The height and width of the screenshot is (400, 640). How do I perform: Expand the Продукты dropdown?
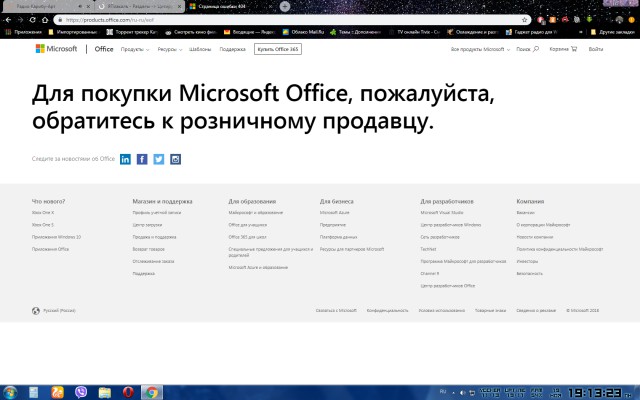pos(135,49)
